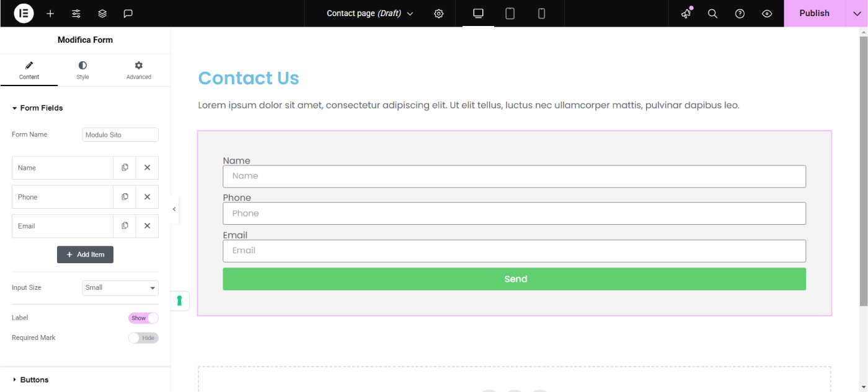Click the Form Name input field

click(x=120, y=135)
